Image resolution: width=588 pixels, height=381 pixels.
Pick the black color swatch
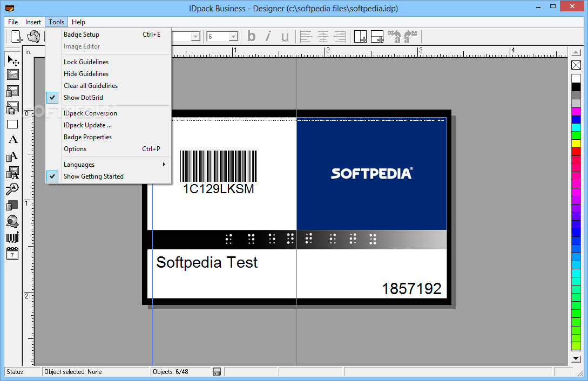point(576,87)
